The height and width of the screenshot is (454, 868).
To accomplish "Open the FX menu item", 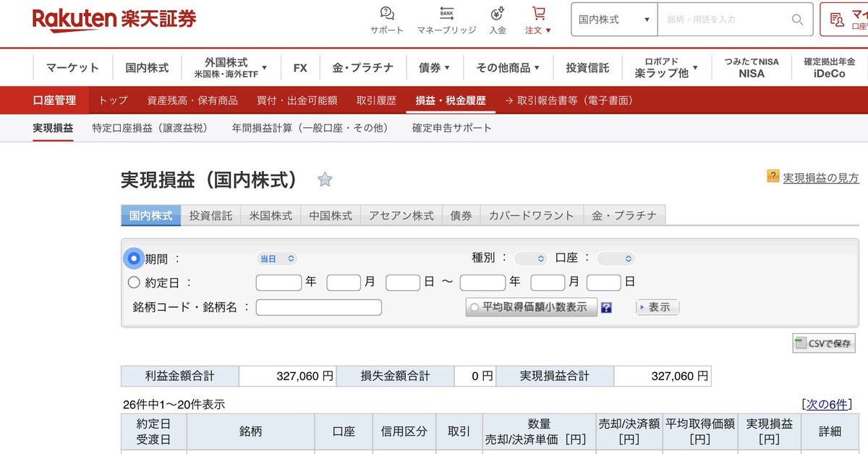I will click(x=300, y=67).
